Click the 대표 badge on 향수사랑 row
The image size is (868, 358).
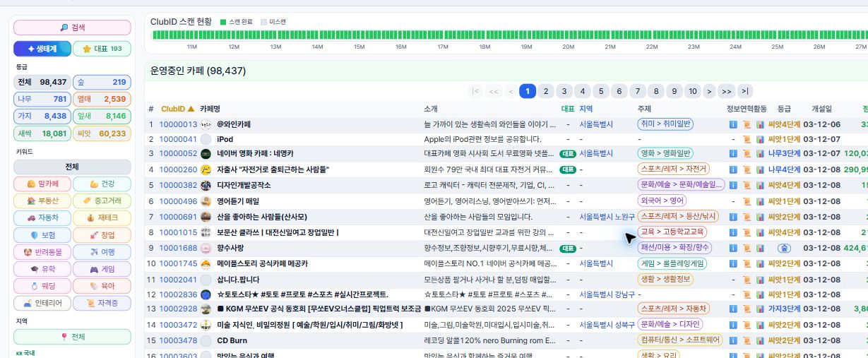tap(567, 249)
